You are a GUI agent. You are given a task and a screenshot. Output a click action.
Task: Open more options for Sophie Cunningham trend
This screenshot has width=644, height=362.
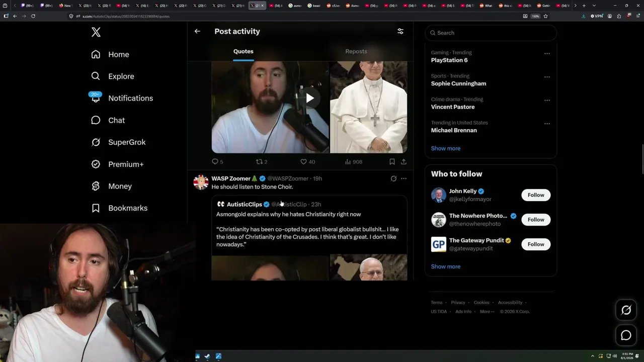pyautogui.click(x=547, y=77)
